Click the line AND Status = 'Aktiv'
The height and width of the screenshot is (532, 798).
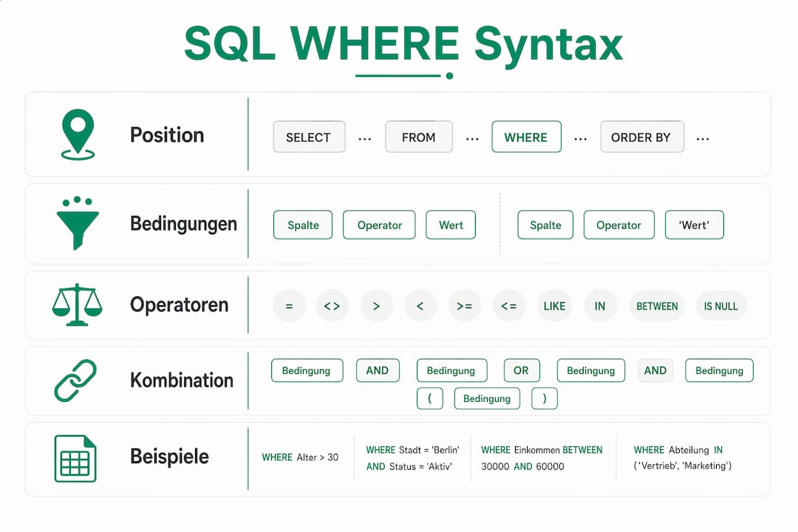(409, 466)
